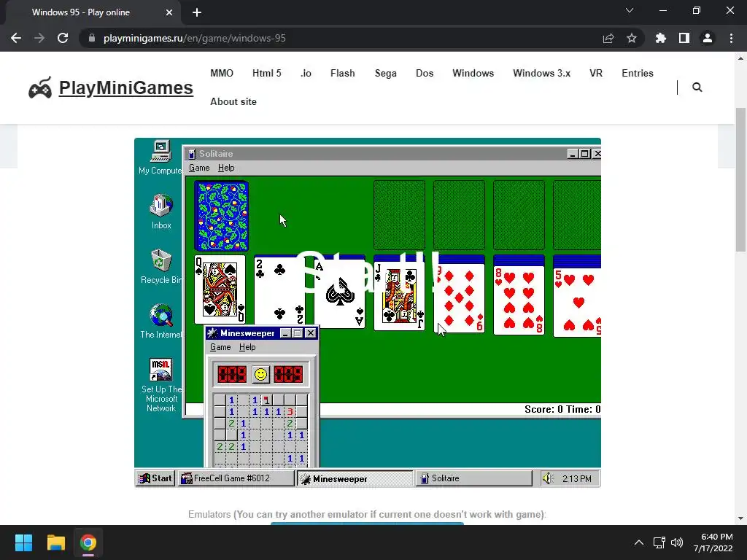Open the Solitaire Help menu
The height and width of the screenshot is (560, 747).
point(226,168)
